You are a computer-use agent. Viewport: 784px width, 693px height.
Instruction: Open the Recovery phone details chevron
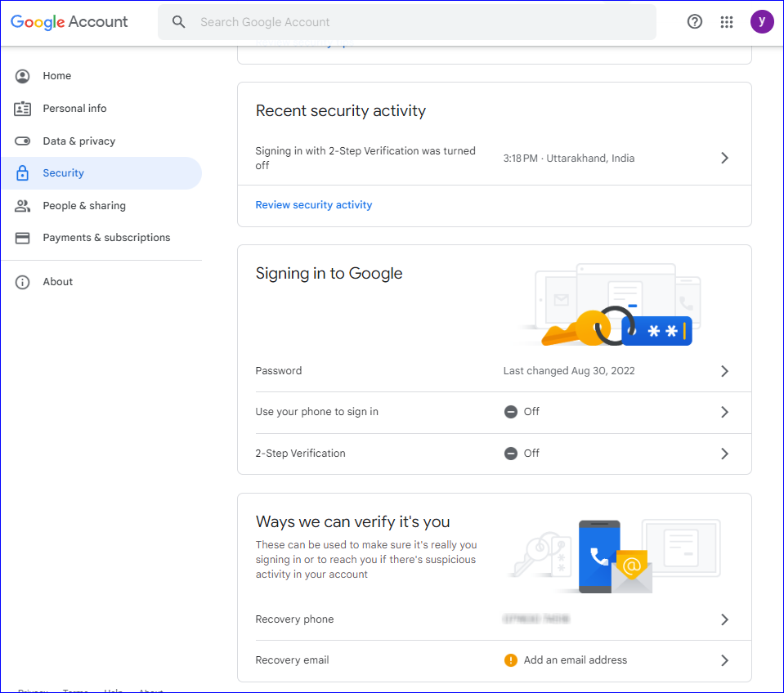(x=724, y=619)
